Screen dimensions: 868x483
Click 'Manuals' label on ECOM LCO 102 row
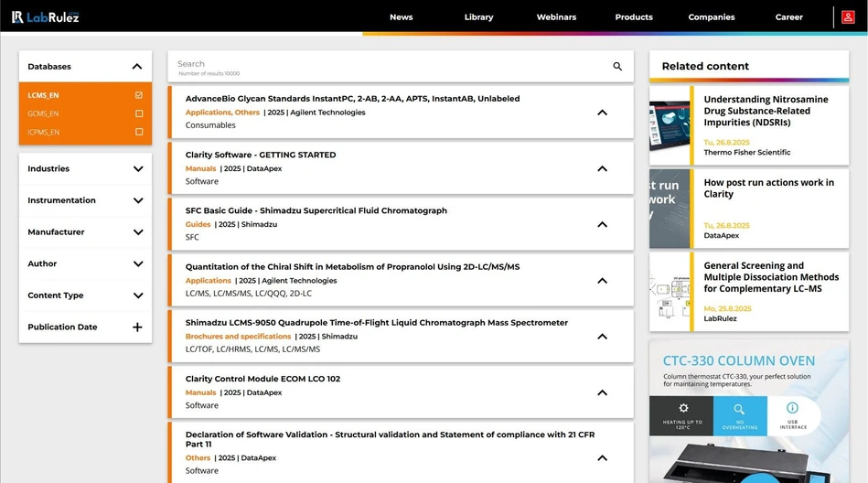click(200, 392)
